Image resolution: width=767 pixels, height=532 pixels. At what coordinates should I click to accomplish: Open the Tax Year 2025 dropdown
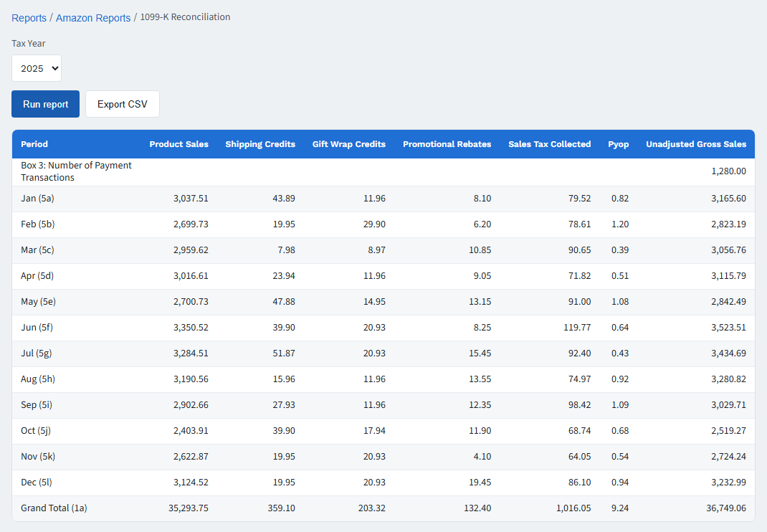(x=37, y=68)
